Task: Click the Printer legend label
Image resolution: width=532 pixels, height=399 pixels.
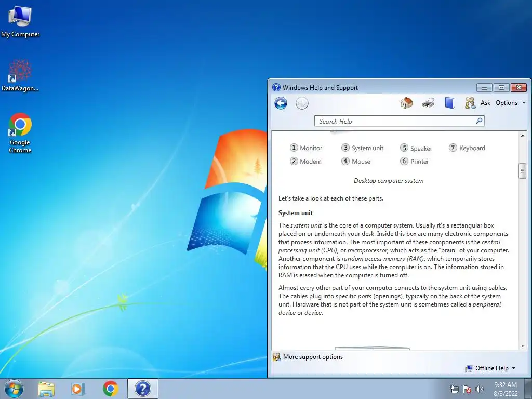Action: 420,162
